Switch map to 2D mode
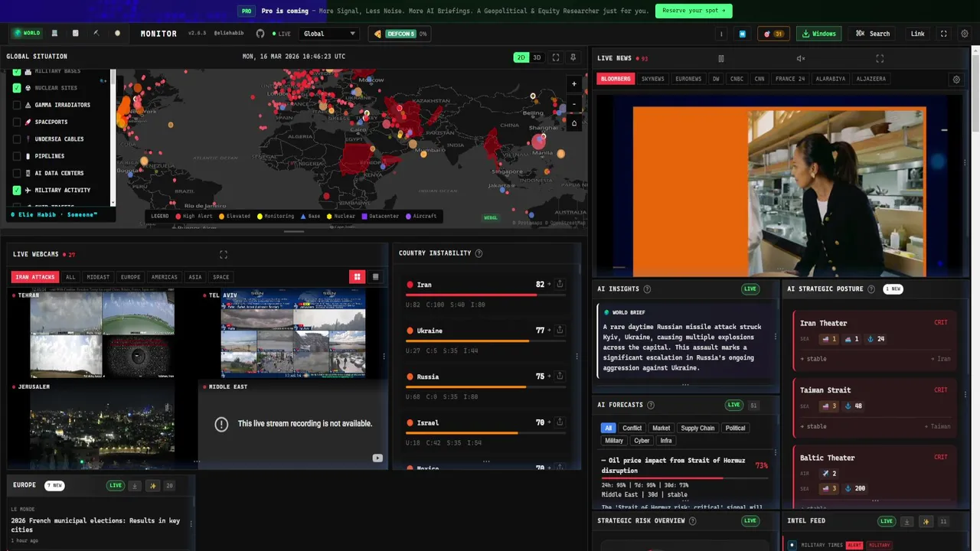Screen dimensions: 980x551 point(521,57)
